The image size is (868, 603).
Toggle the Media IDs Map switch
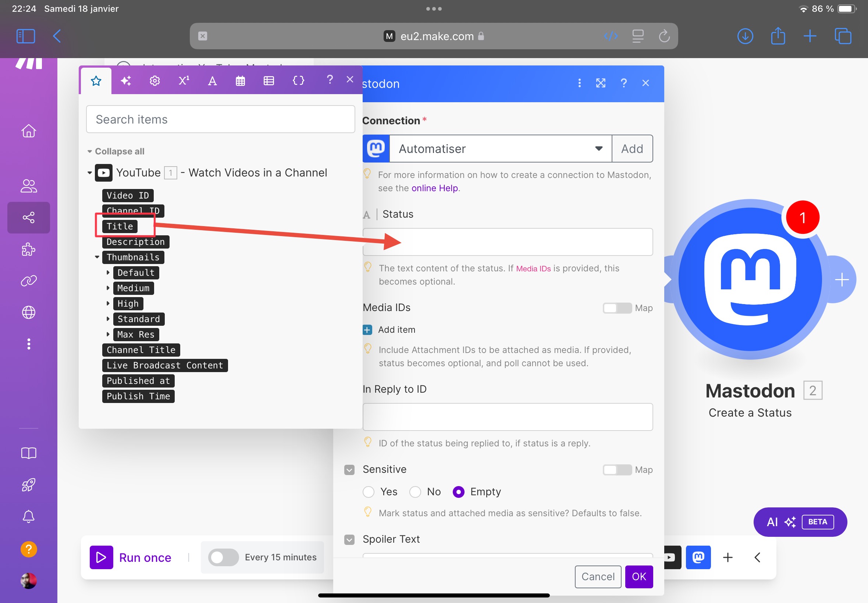point(617,308)
